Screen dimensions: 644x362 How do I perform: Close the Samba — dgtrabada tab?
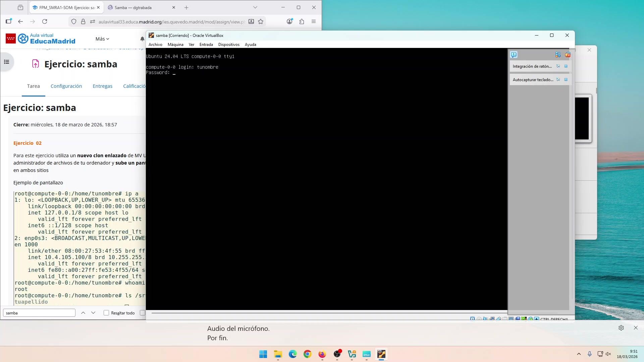coord(173,7)
